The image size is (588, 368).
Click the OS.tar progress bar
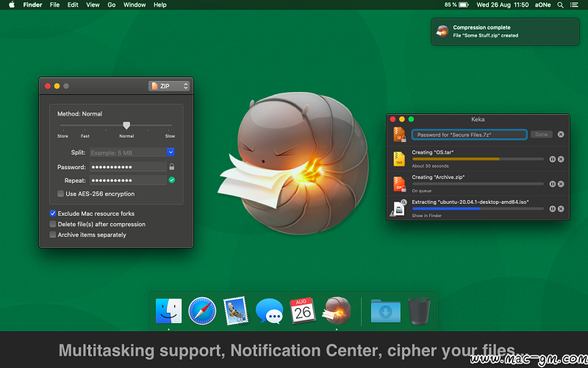point(478,159)
